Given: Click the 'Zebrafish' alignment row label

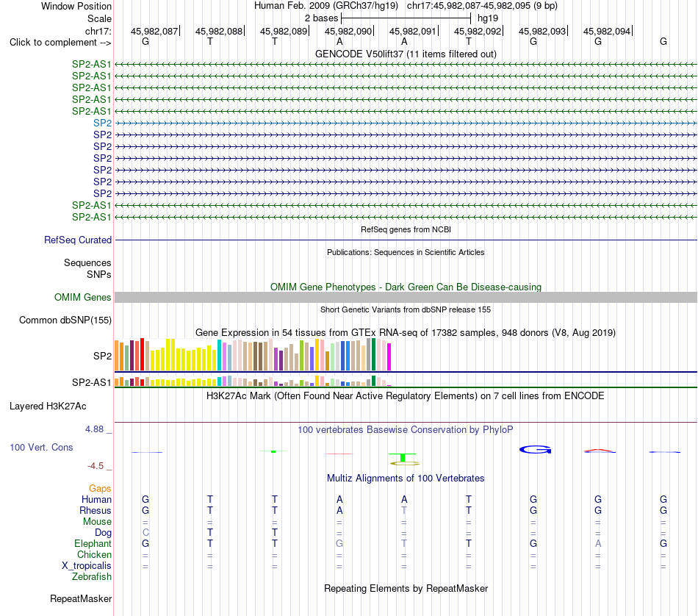Looking at the screenshot, I should click(92, 577).
